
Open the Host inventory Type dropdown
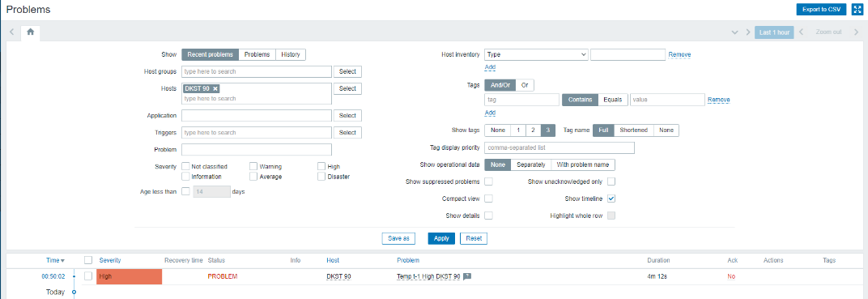click(x=536, y=54)
